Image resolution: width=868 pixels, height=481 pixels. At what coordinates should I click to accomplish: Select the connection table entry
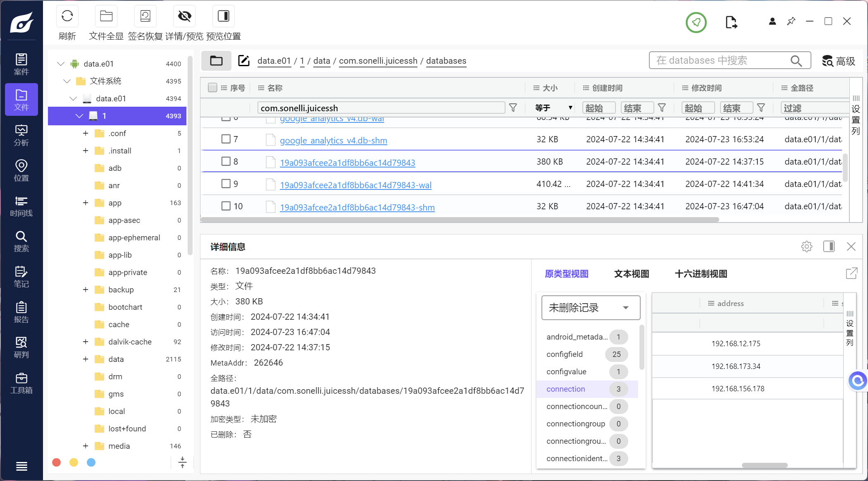pyautogui.click(x=587, y=389)
